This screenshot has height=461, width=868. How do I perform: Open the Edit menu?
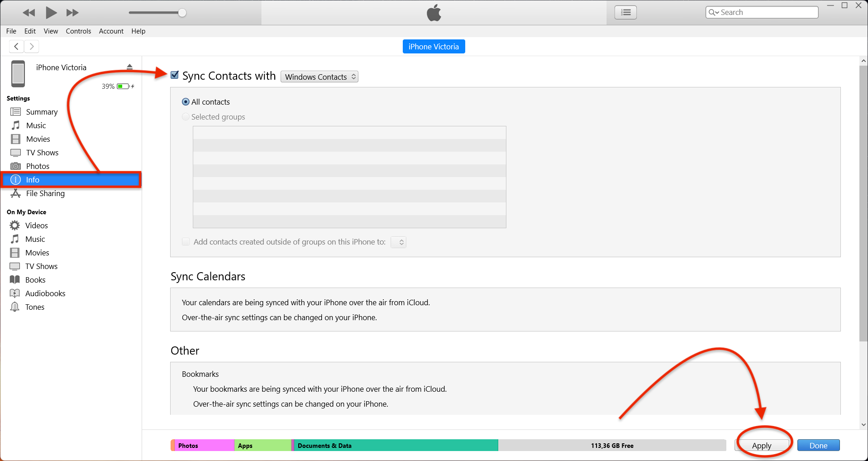[x=30, y=31]
